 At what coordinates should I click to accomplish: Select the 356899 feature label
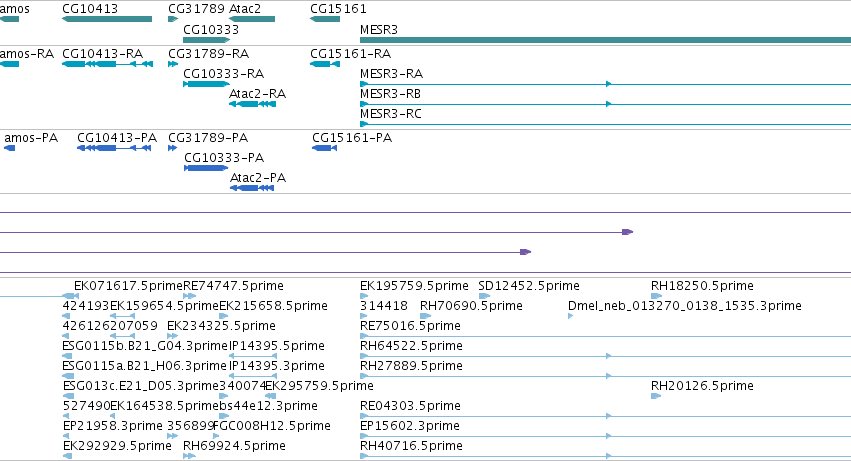(191, 427)
